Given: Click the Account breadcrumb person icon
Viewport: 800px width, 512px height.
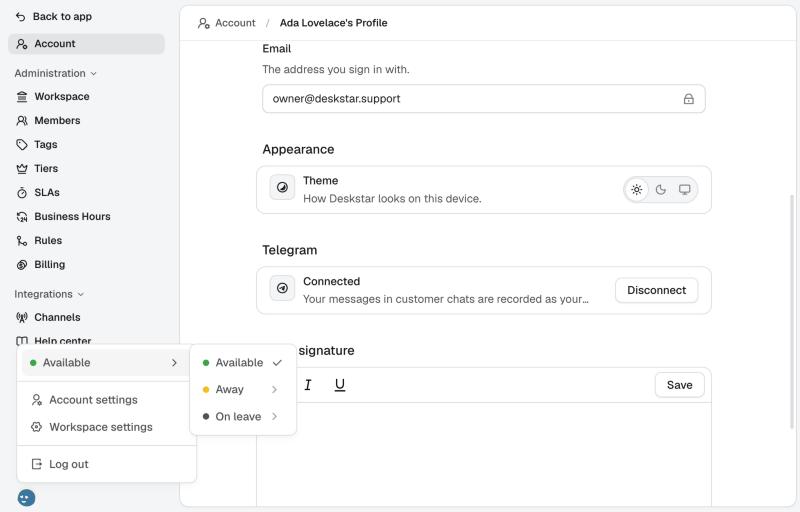Looking at the screenshot, I should click(204, 23).
